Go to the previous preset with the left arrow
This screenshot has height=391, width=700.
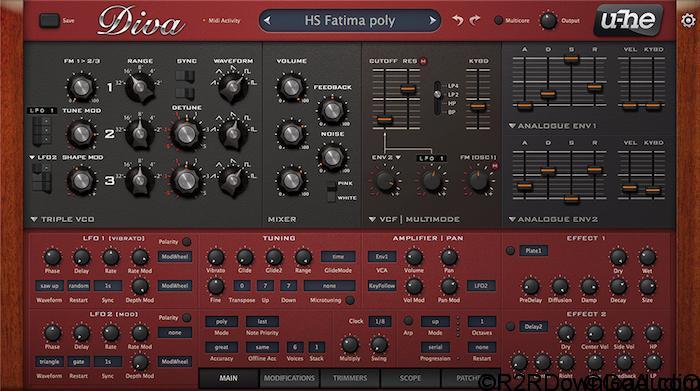point(267,21)
